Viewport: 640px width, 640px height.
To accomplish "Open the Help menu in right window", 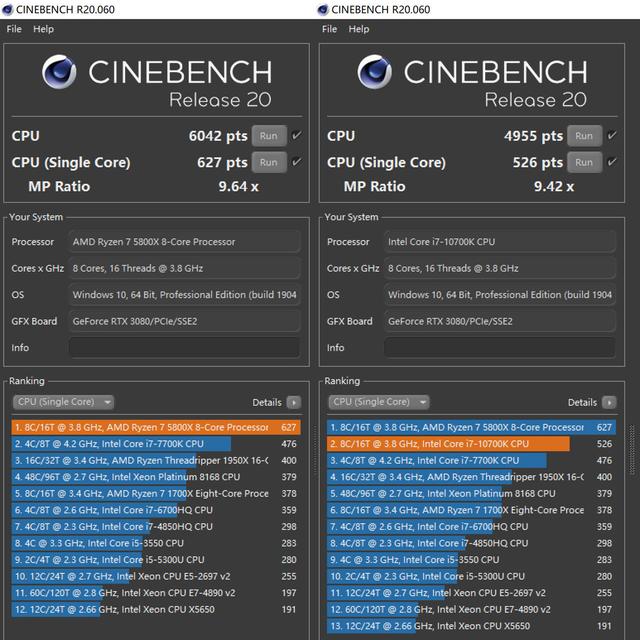I will 359,29.
